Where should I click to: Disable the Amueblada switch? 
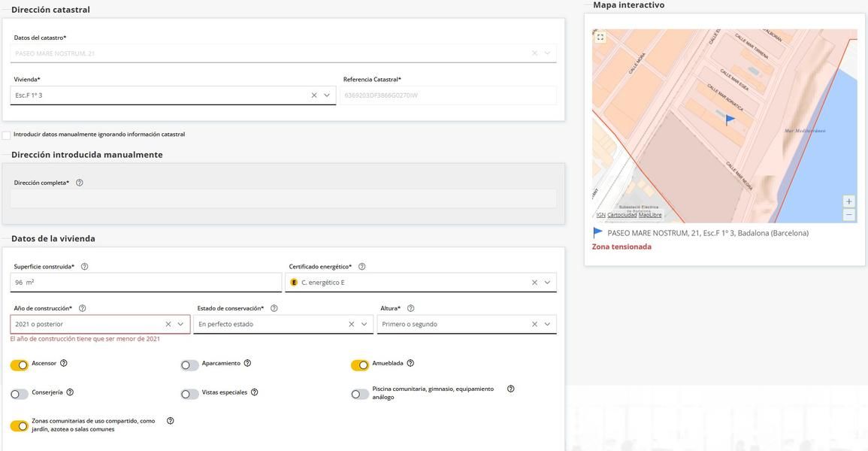pyautogui.click(x=360, y=365)
